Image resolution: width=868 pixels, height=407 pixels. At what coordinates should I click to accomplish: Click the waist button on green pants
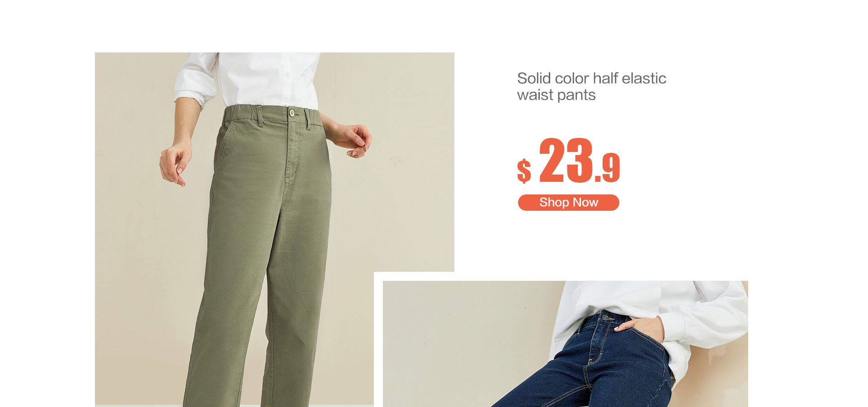click(x=292, y=113)
